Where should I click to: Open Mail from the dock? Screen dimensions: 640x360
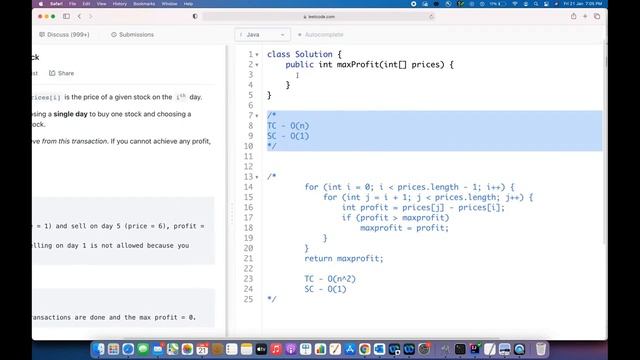158,349
